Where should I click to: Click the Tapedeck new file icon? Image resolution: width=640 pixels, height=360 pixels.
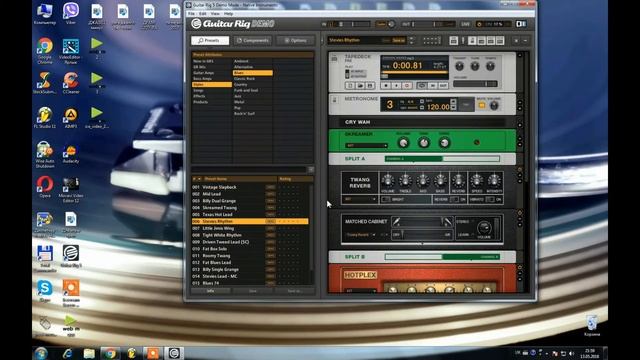pos(350,86)
